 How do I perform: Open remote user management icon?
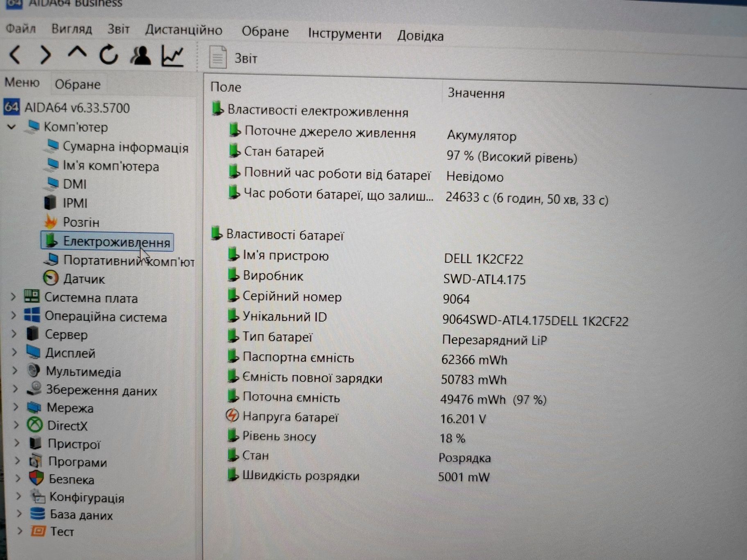click(x=140, y=55)
